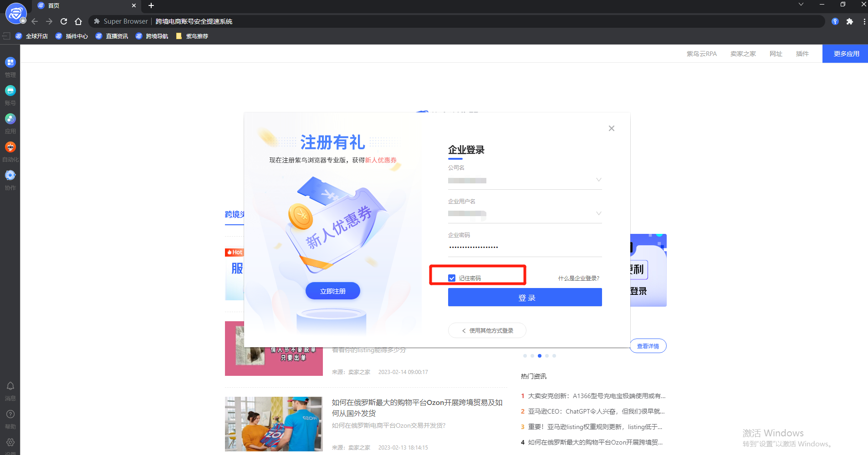
Task: Open hot news 亚马逊listing权重规则更新 item
Action: [595, 427]
